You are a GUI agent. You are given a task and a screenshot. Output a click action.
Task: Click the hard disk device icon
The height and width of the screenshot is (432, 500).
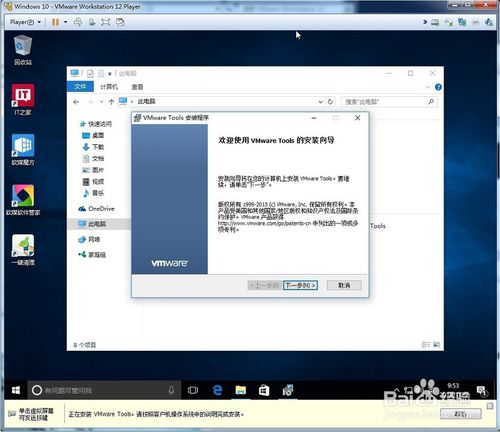(x=435, y=22)
